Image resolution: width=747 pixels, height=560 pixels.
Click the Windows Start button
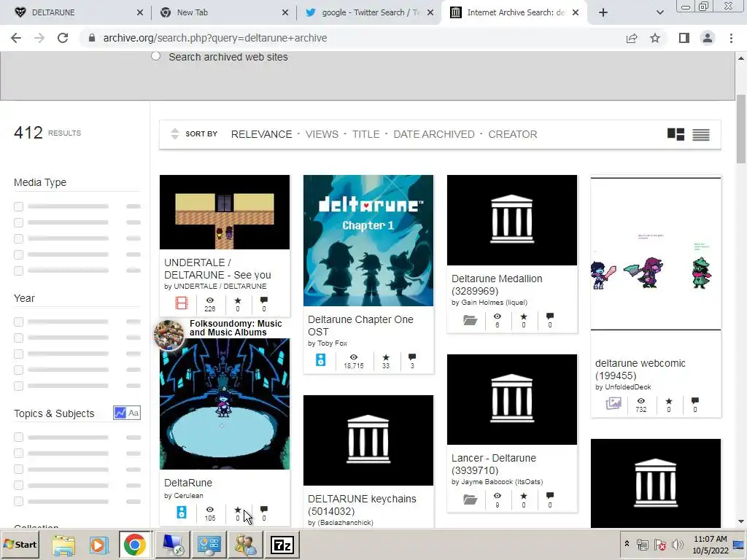[x=20, y=544]
